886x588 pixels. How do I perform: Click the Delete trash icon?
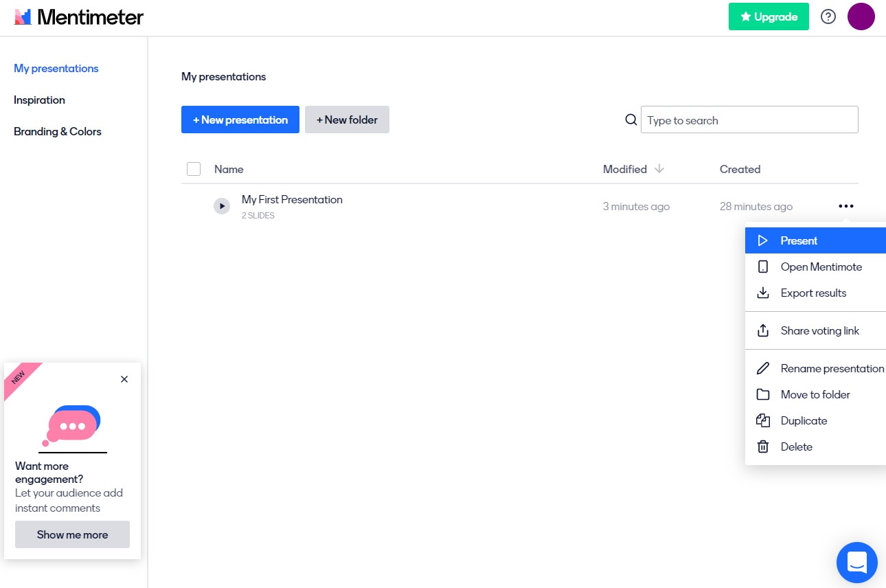(762, 446)
